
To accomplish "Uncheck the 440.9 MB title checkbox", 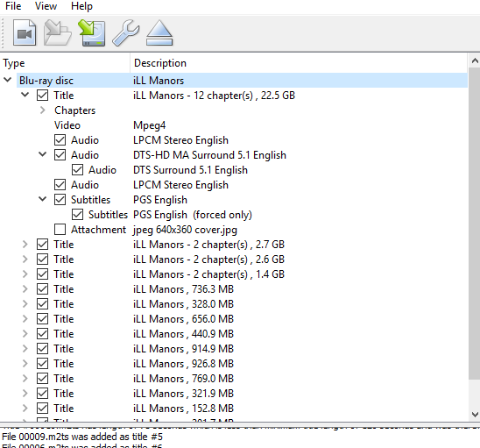I will click(x=42, y=334).
